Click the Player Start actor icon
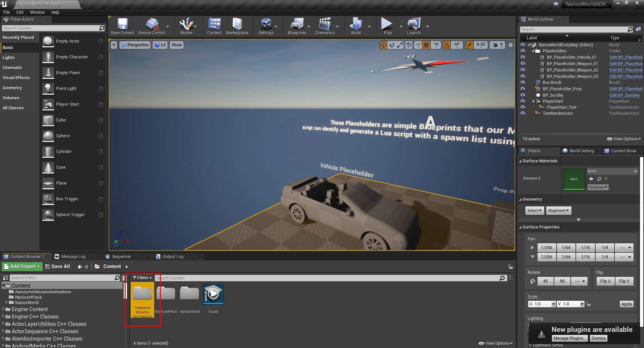644x348 pixels. tap(48, 104)
